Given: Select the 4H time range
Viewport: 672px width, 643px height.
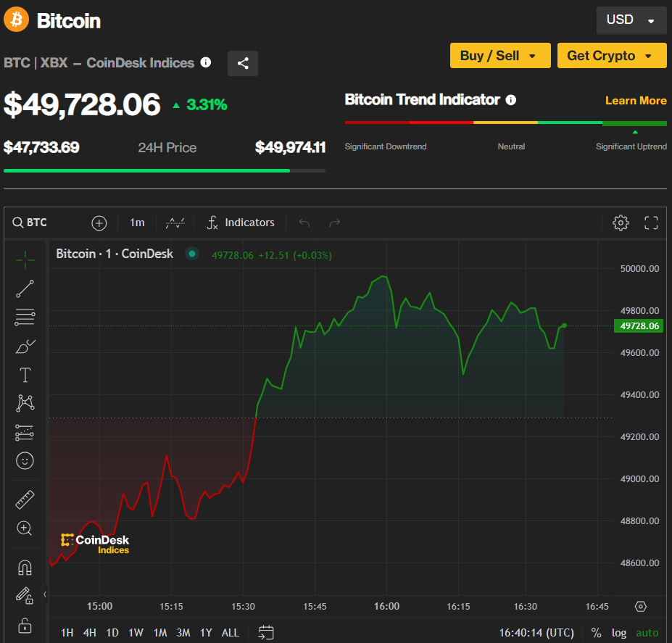Looking at the screenshot, I should tap(90, 633).
